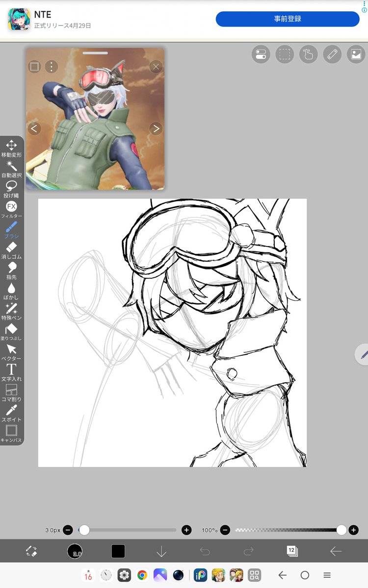Tap the Android back navigation arrow
368x588 pixels.
[x=282, y=575]
